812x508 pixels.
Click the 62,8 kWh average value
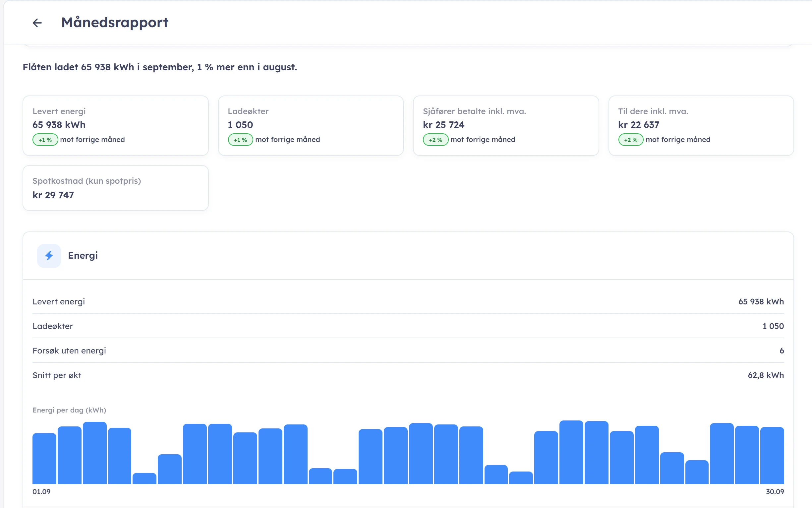coord(766,375)
